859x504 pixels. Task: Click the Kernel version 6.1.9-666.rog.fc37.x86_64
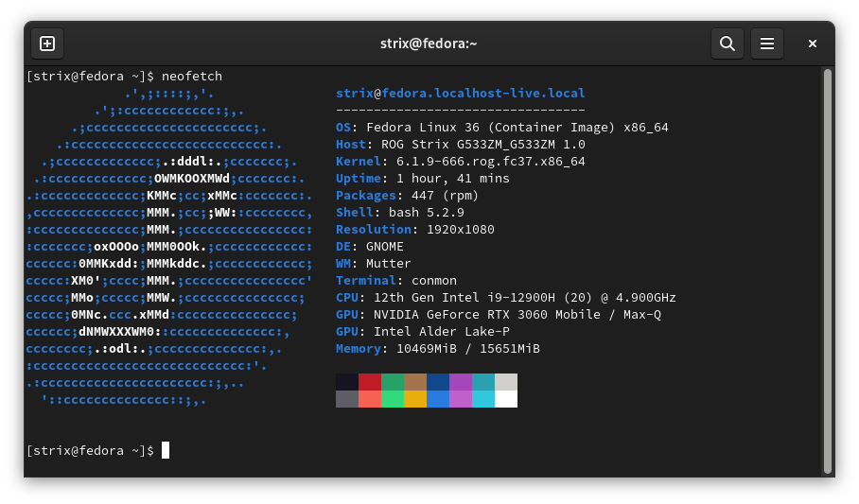click(490, 161)
